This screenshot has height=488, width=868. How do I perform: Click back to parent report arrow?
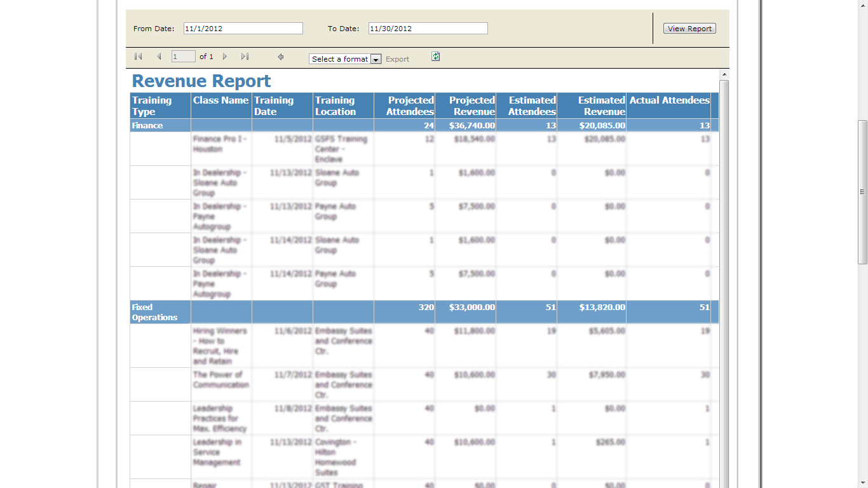[x=280, y=57]
